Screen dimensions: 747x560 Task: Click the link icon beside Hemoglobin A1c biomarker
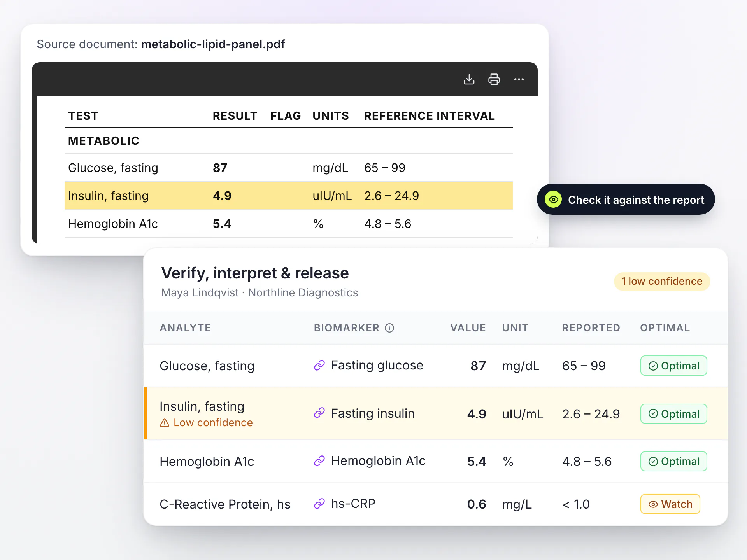(319, 461)
